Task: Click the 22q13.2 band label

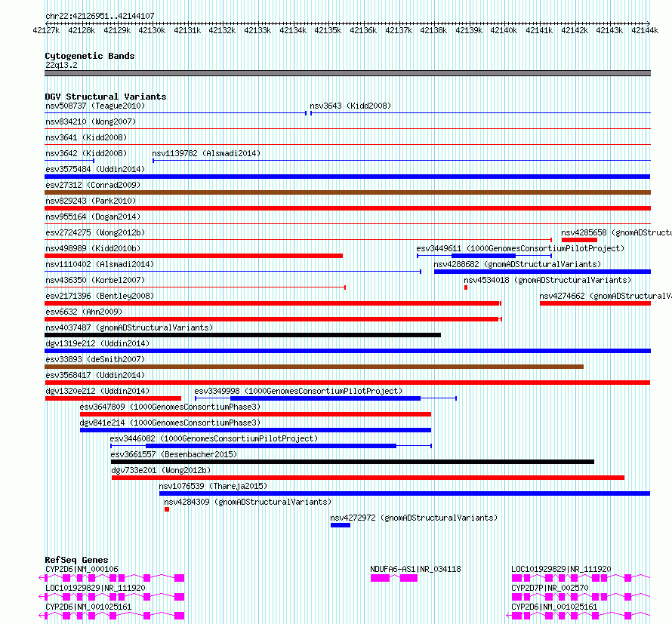Action: (x=61, y=65)
